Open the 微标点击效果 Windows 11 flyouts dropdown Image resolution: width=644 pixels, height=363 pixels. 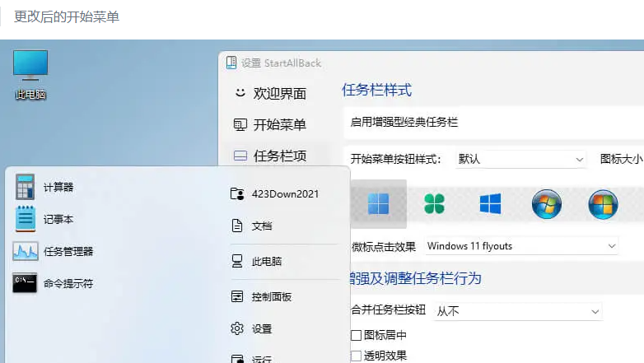pyautogui.click(x=521, y=246)
